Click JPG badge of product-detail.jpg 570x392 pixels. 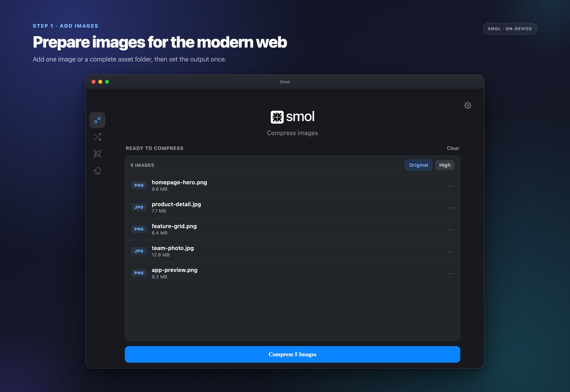click(x=139, y=207)
